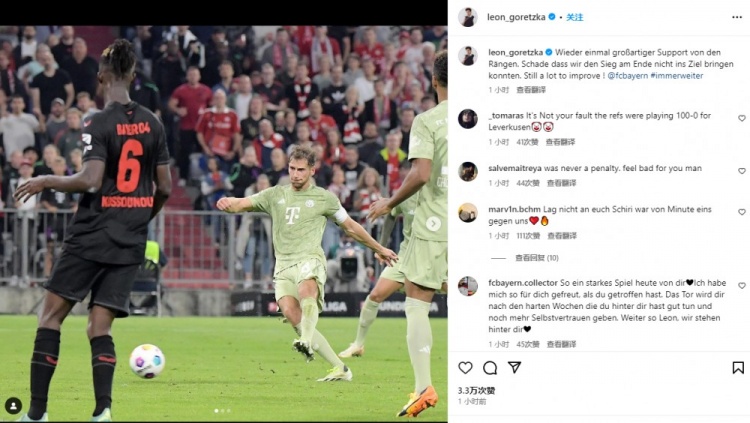Like the post with the heart icon
The image size is (750, 423).
465,367
